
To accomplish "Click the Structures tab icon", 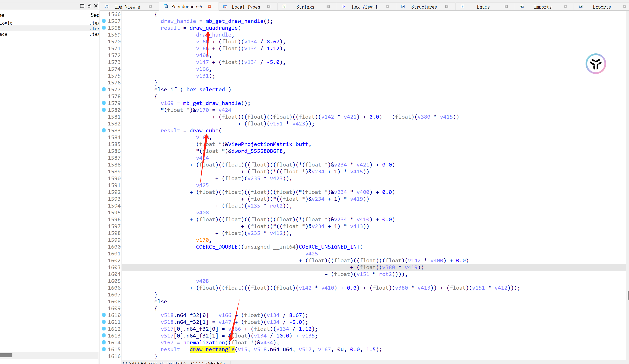I will point(403,7).
